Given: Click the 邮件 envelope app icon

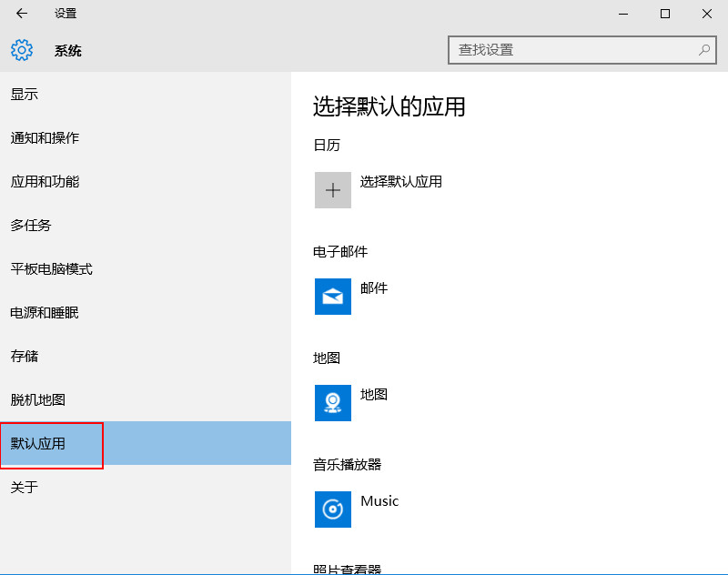Looking at the screenshot, I should pos(333,297).
